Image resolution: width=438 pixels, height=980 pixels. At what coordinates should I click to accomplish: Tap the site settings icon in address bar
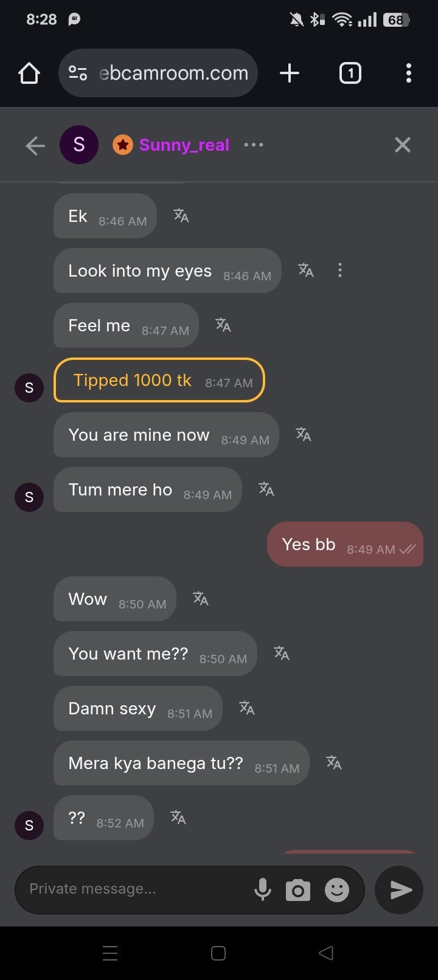coord(78,74)
